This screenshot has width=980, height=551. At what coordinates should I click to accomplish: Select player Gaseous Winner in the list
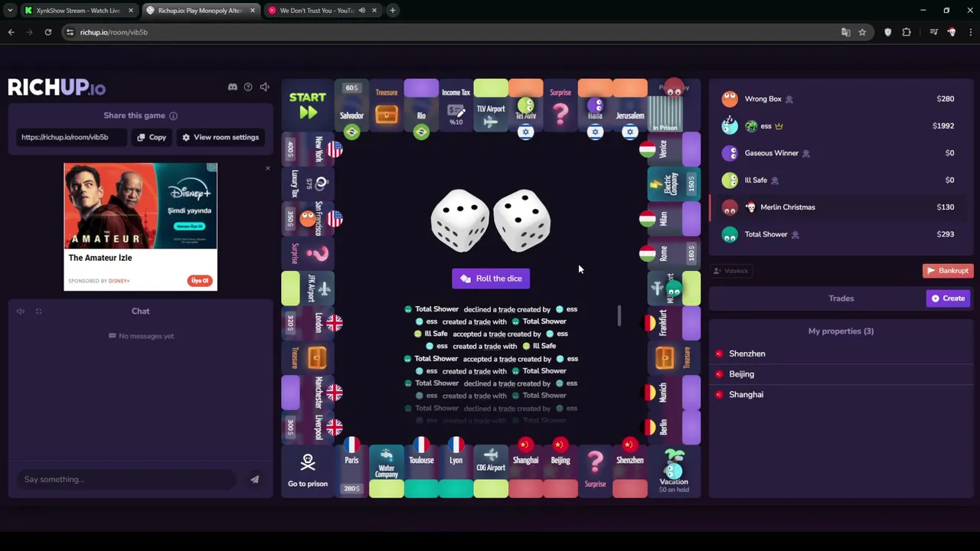[840, 153]
